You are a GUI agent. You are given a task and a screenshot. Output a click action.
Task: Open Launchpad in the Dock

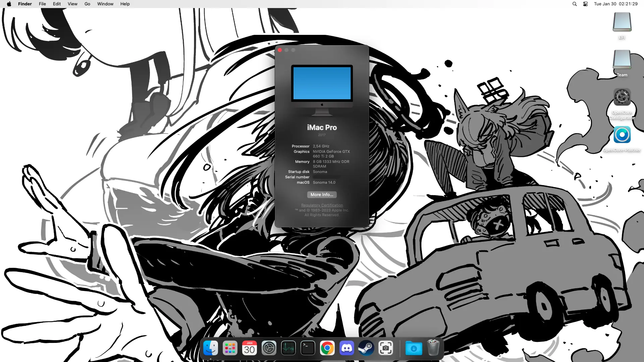point(230,348)
